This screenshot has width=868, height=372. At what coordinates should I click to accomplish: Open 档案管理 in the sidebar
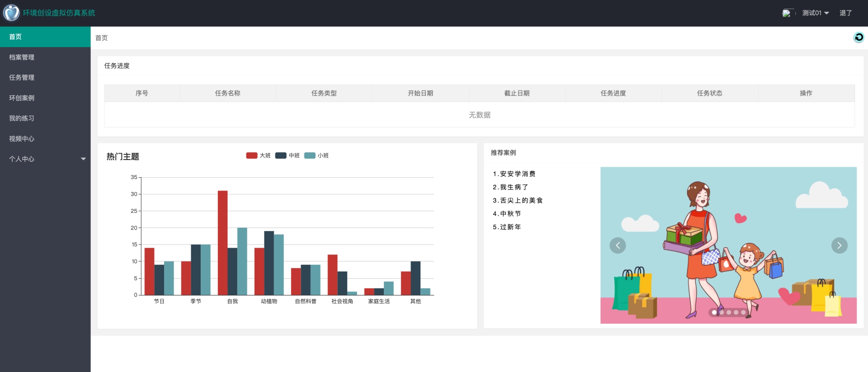point(22,57)
